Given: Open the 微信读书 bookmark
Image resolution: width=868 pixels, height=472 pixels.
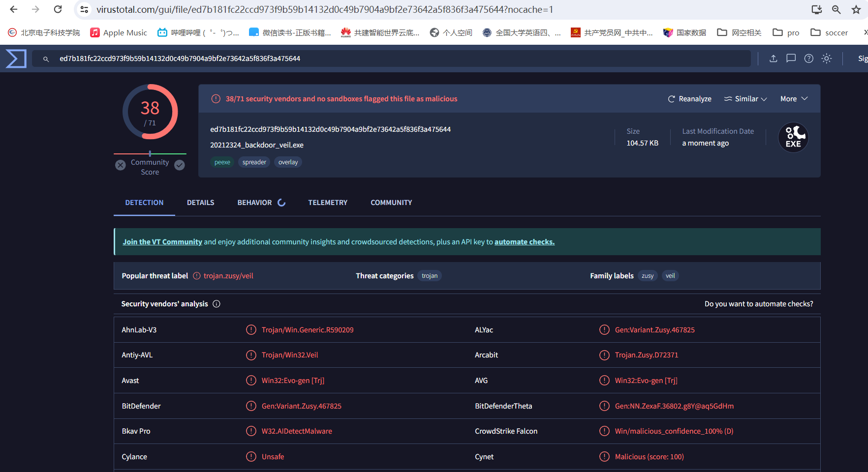Looking at the screenshot, I should click(x=290, y=32).
